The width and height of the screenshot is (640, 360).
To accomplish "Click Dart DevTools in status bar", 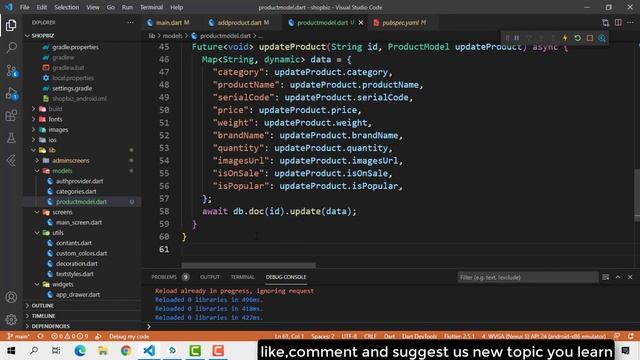I will tap(419, 336).
